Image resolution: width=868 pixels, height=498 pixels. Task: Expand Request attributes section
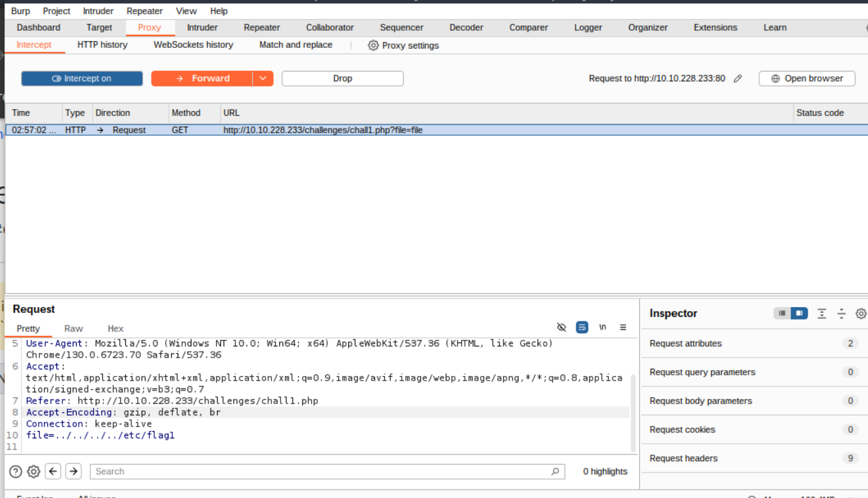pos(754,343)
